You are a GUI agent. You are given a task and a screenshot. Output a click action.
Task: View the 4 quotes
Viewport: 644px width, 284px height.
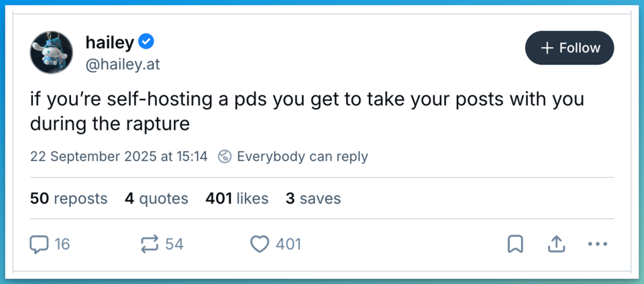156,199
